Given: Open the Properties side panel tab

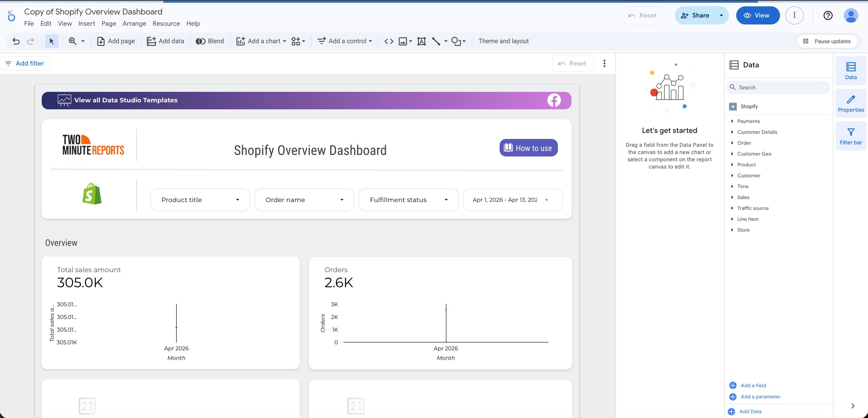Looking at the screenshot, I should pos(850,103).
